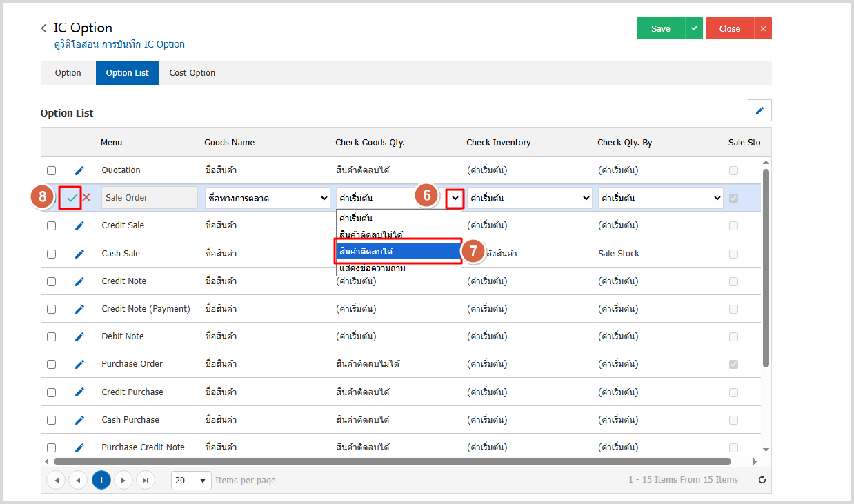The image size is (854, 504).
Task: Select the Credit Note row checkbox
Action: 52,281
